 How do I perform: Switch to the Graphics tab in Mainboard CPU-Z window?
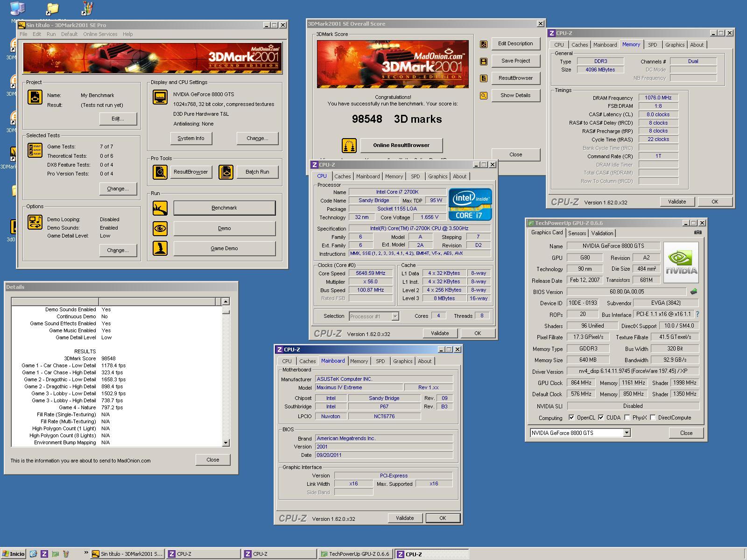(x=402, y=361)
